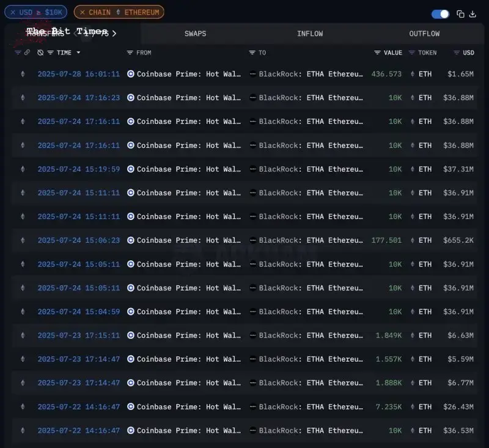Remove the USD ≥ $10K filter chip
489x448 pixels.
click(13, 12)
